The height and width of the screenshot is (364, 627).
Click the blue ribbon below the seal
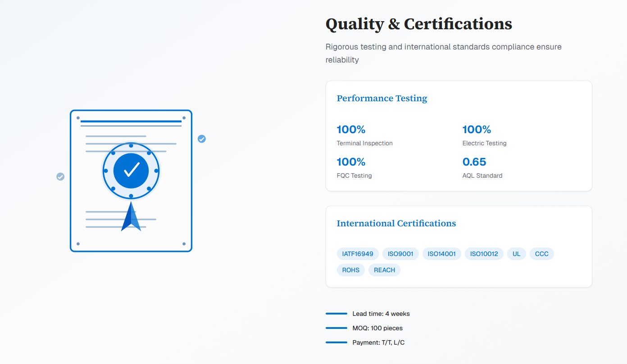(x=131, y=217)
